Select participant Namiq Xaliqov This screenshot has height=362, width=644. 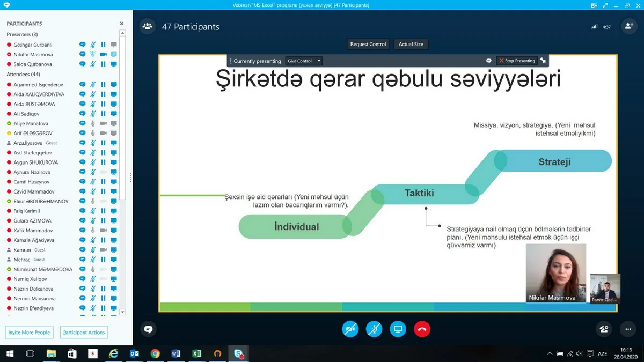point(30,279)
